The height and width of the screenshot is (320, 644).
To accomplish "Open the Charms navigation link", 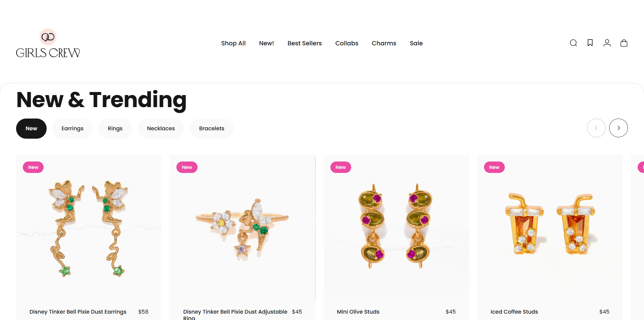I will coord(384,43).
